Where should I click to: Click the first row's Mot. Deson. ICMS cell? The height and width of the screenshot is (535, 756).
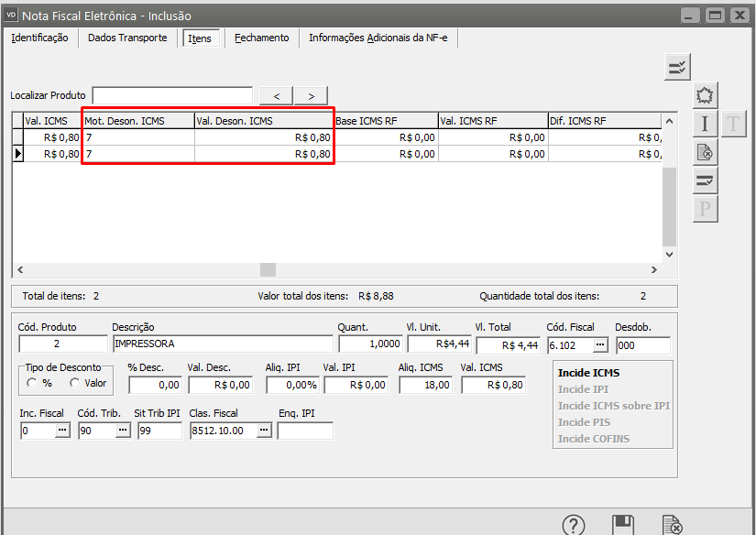(139, 137)
